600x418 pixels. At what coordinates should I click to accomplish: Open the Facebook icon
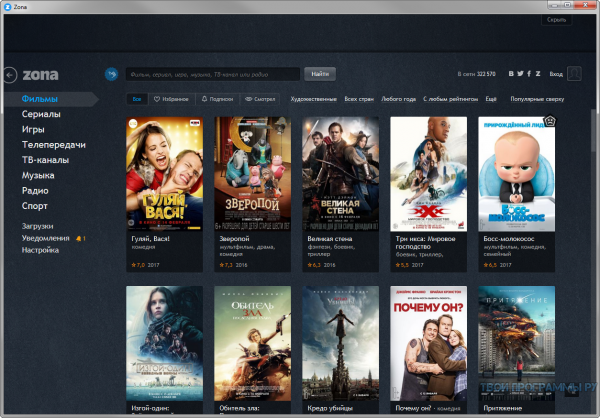tap(529, 73)
